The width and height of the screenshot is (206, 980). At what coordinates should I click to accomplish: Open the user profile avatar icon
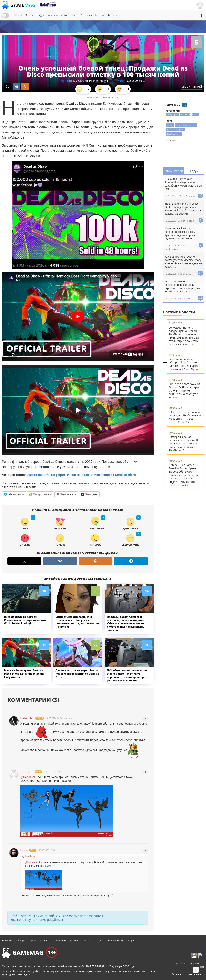tap(200, 5)
